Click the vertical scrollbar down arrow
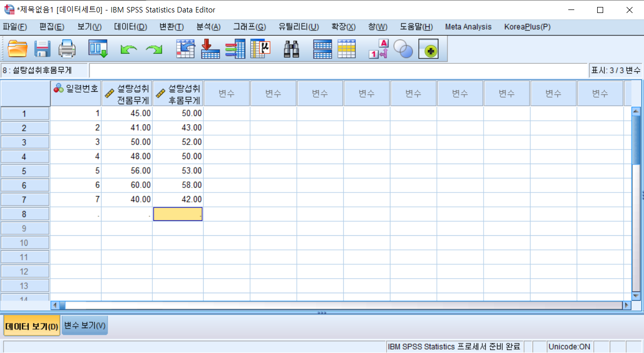This screenshot has height=353, width=644. click(636, 296)
